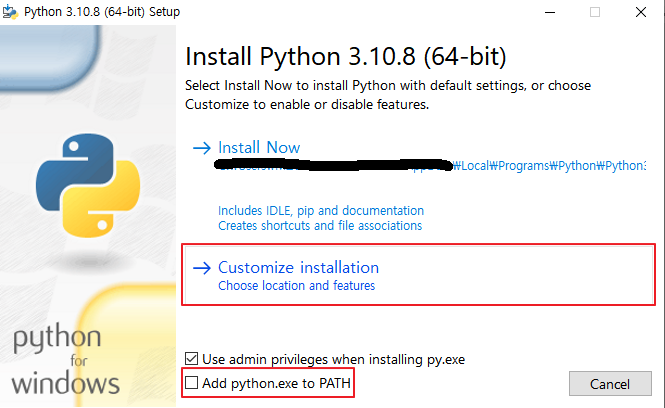Click 'Includes IDLE, pip and documentation' text
Viewport: 665px width, 408px height.
pyautogui.click(x=321, y=211)
